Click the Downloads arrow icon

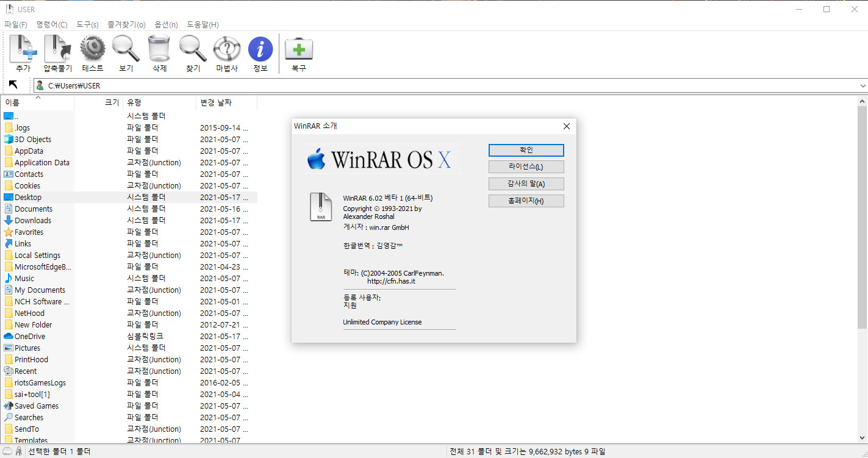(9, 220)
